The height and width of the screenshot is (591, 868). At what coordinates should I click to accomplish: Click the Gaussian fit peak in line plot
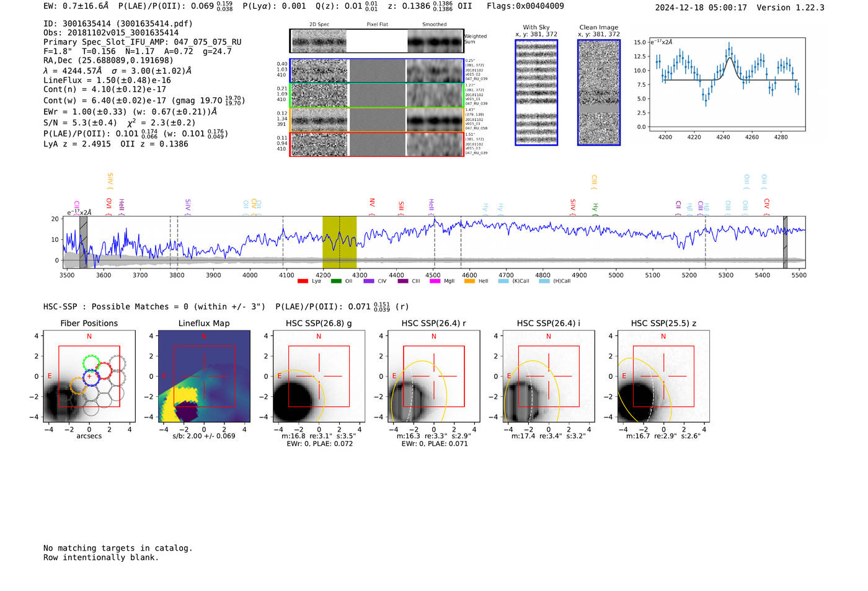(x=730, y=58)
